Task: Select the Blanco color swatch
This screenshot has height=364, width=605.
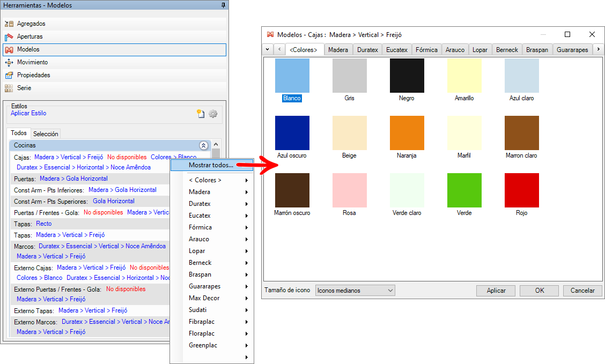Action: [x=292, y=76]
